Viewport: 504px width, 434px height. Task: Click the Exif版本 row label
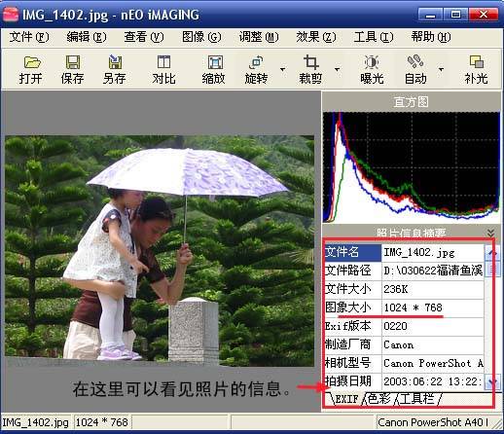point(353,326)
